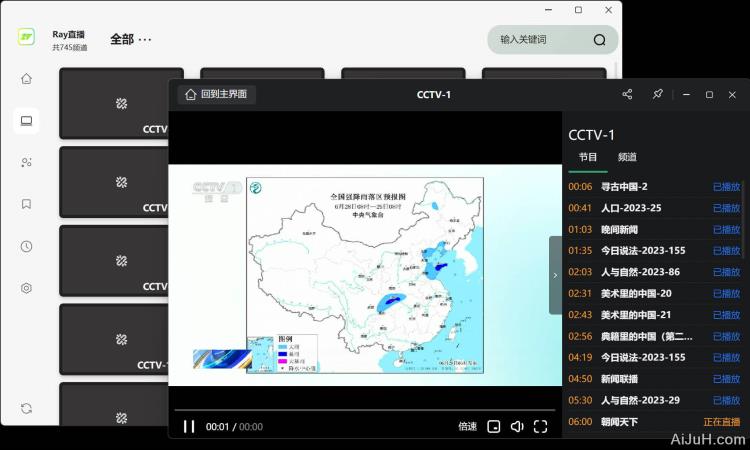Image resolution: width=750 pixels, height=450 pixels.
Task: Open the history clock icon in sidebar
Action: 26,246
